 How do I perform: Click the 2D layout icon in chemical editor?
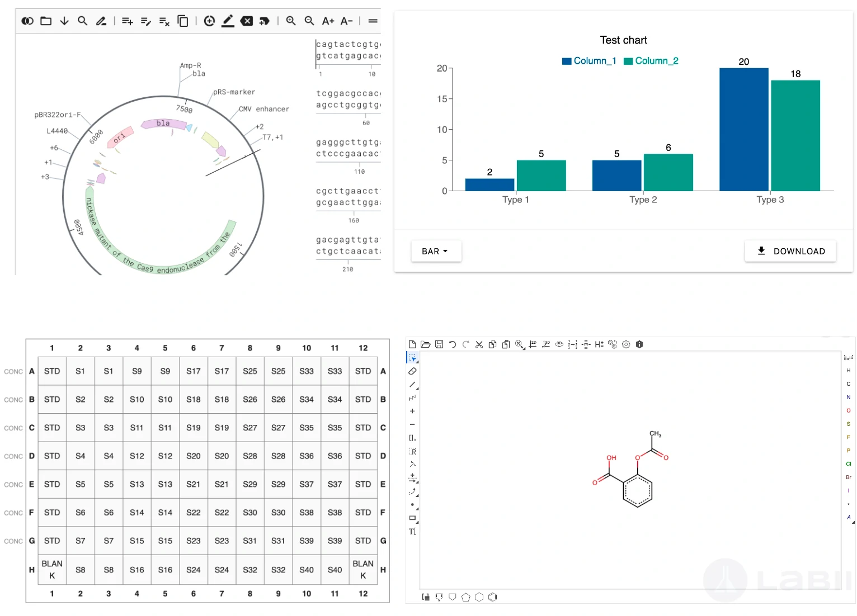[x=533, y=344]
